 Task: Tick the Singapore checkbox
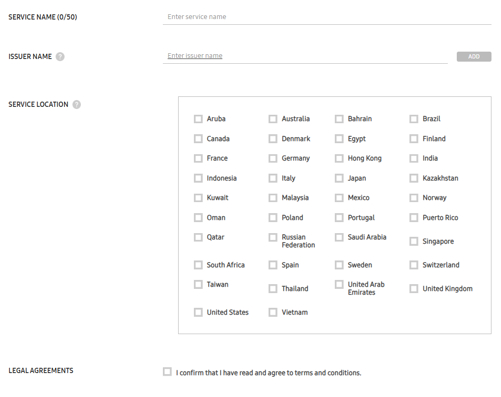[x=414, y=241]
